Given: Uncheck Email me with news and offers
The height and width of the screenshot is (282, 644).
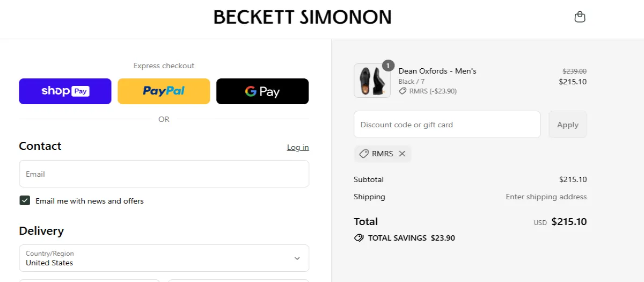Looking at the screenshot, I should [x=25, y=201].
